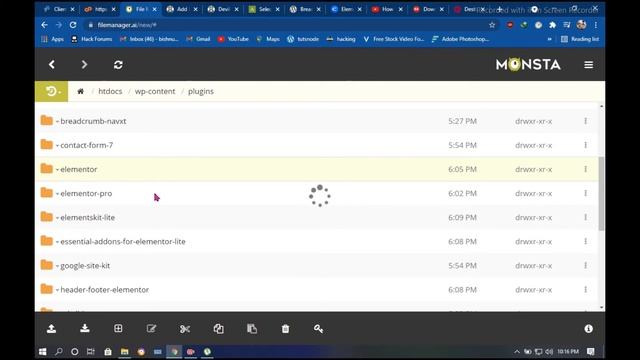Open the Reading list button
640x360 pixels.
click(580, 39)
